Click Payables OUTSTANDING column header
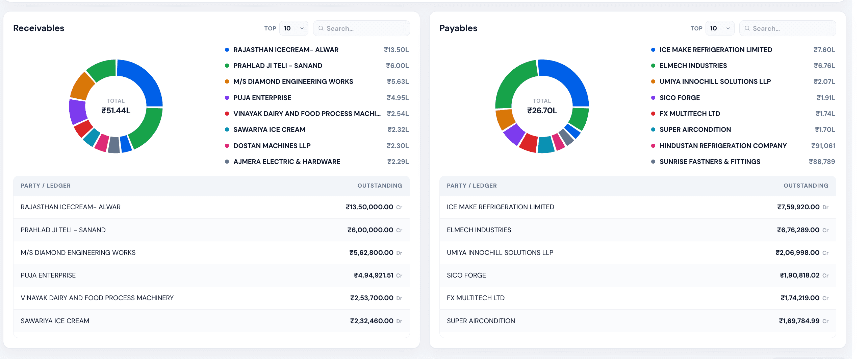Viewport: 868px width, 359px height. tap(806, 186)
